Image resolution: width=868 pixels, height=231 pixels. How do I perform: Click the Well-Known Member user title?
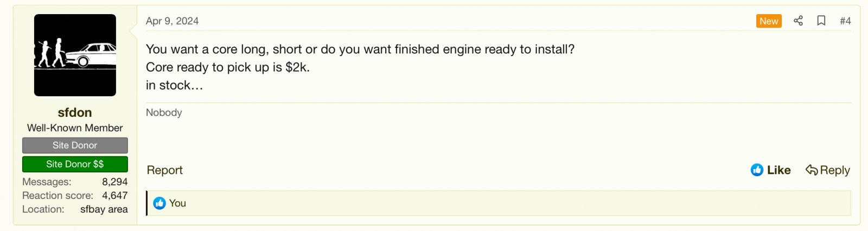[x=75, y=128]
